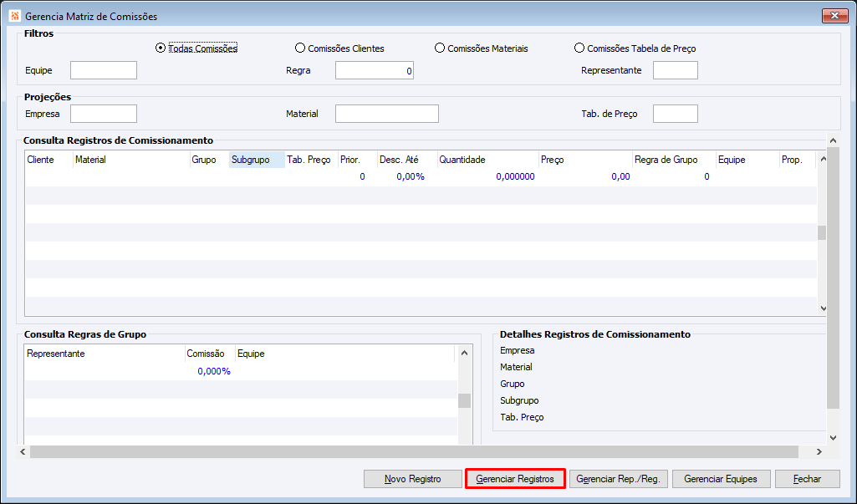This screenshot has width=857, height=504.
Task: Click the Desc. Até column header
Action: point(407,160)
